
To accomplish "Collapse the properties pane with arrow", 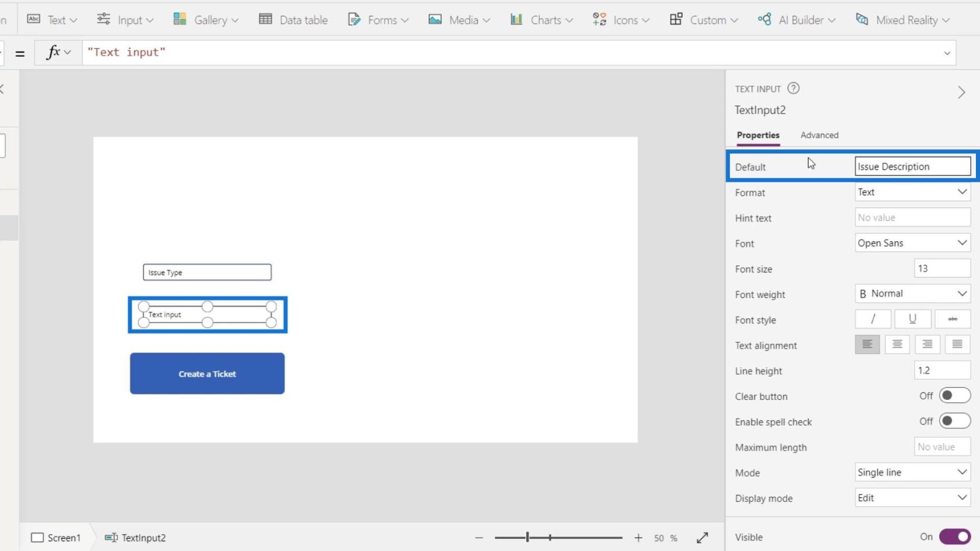I will [x=961, y=92].
